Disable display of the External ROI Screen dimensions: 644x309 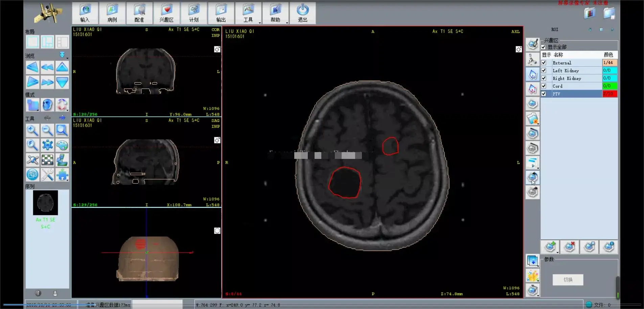544,63
